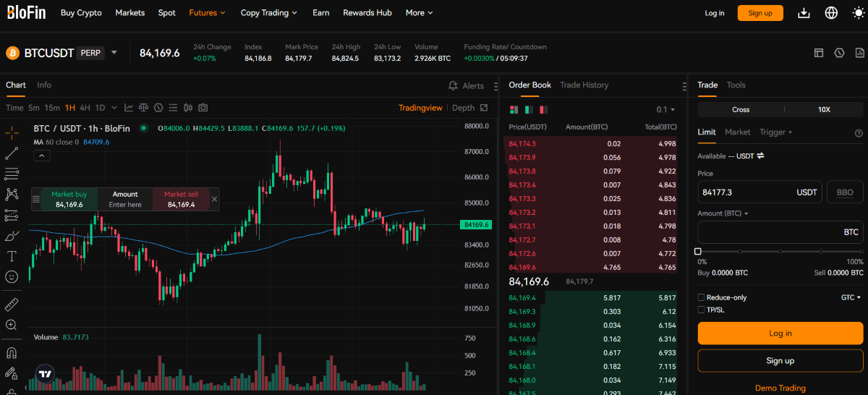Click the orange Sign up button in header
868x395 pixels.
[x=760, y=13]
